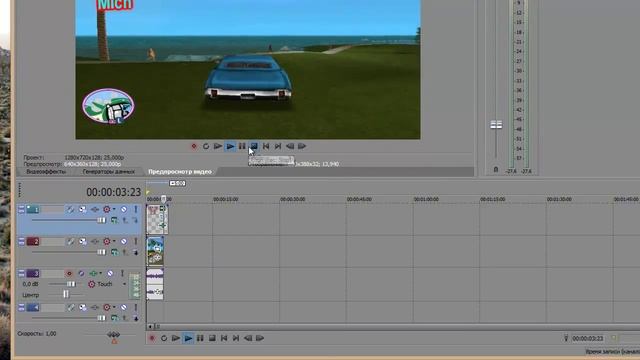Click Play From Start in the timeline transport bar
The image size is (640, 360).
pos(176,338)
